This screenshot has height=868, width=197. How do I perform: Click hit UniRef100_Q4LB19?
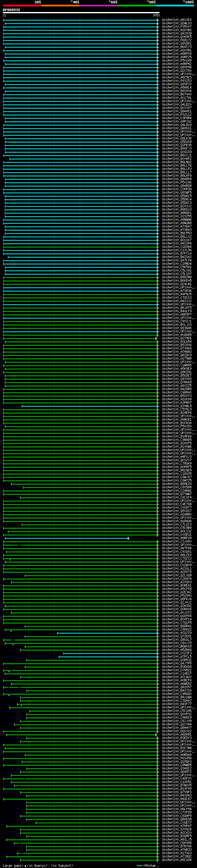pos(176,125)
